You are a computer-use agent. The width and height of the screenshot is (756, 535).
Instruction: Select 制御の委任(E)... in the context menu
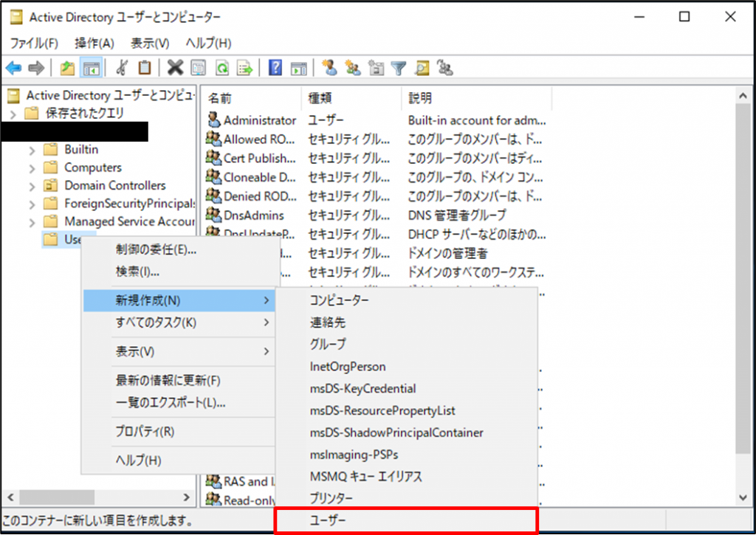(179, 249)
